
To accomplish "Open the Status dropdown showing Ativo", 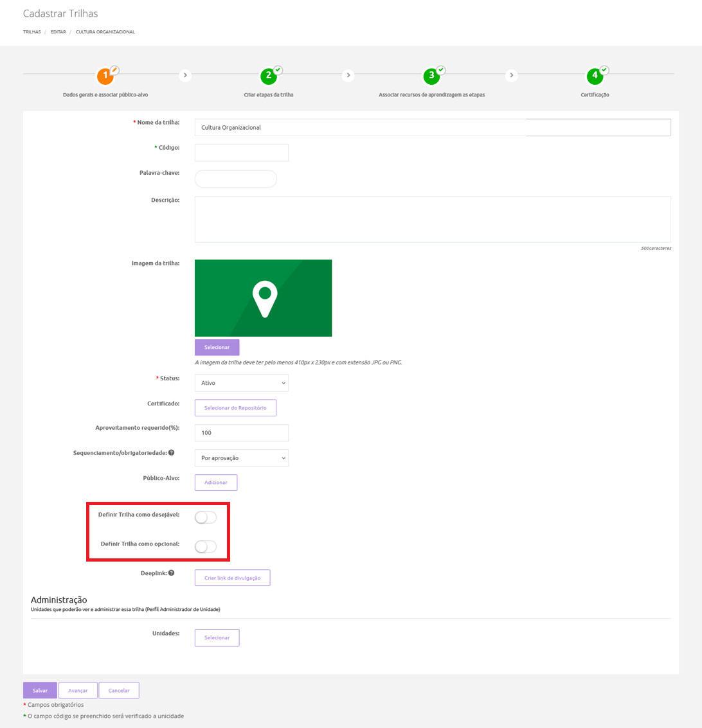I will pos(241,383).
